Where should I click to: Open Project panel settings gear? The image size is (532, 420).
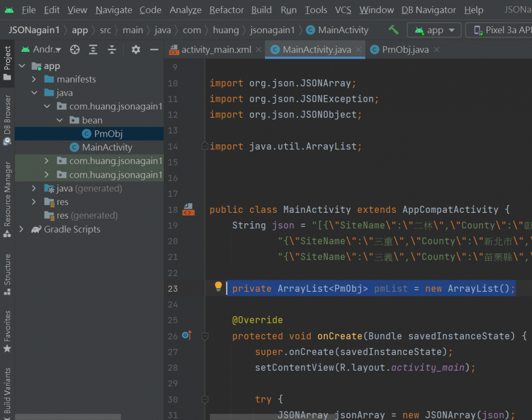[x=136, y=50]
